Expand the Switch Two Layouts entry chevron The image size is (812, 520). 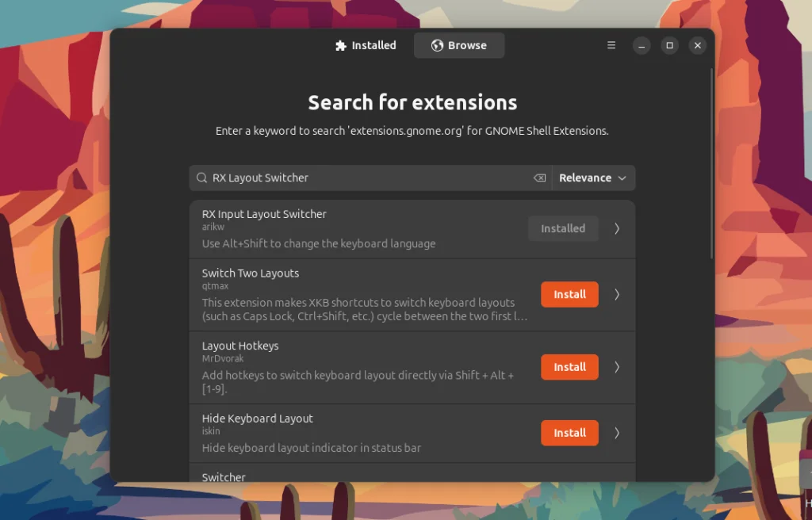pyautogui.click(x=617, y=294)
